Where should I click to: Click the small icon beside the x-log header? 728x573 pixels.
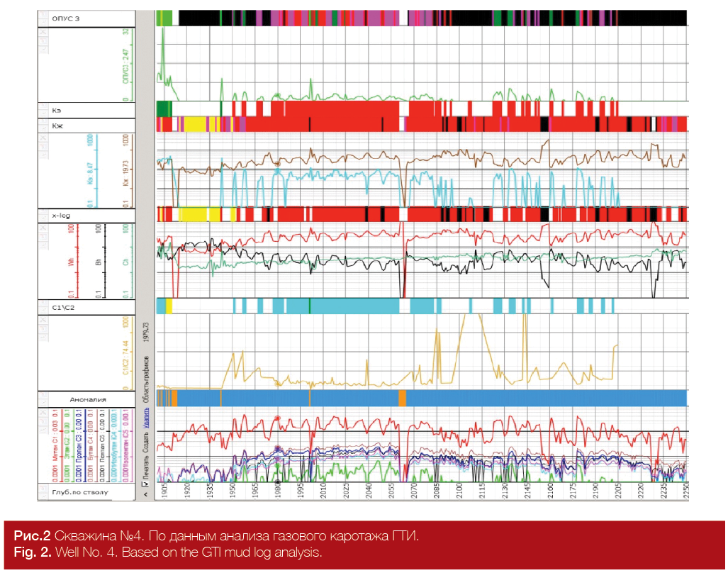tap(44, 216)
